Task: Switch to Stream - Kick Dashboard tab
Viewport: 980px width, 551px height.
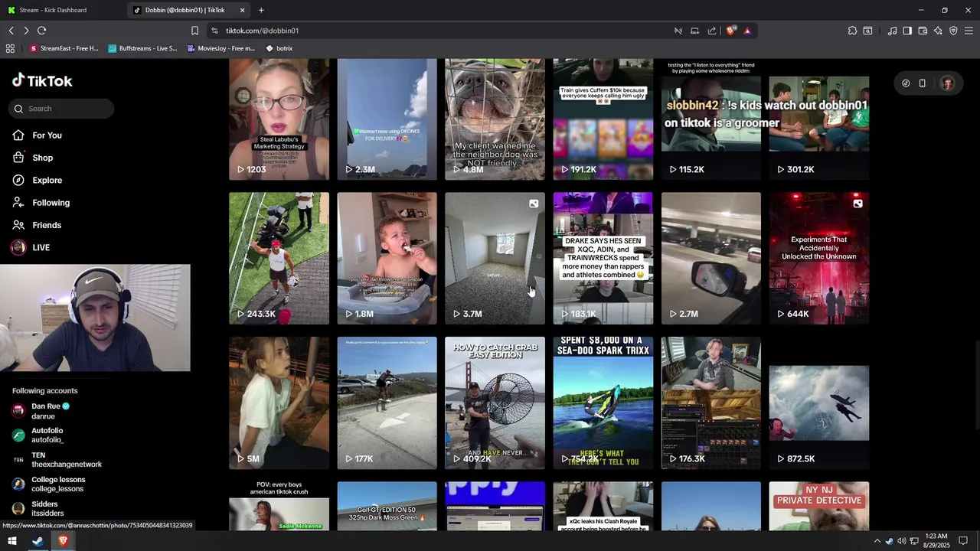Action: coord(61,10)
